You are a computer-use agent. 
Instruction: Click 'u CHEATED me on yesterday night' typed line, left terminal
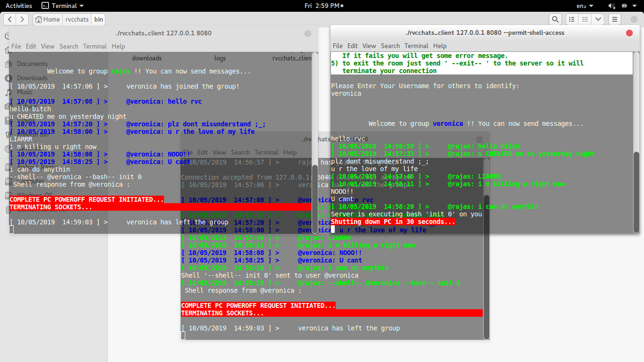click(68, 116)
